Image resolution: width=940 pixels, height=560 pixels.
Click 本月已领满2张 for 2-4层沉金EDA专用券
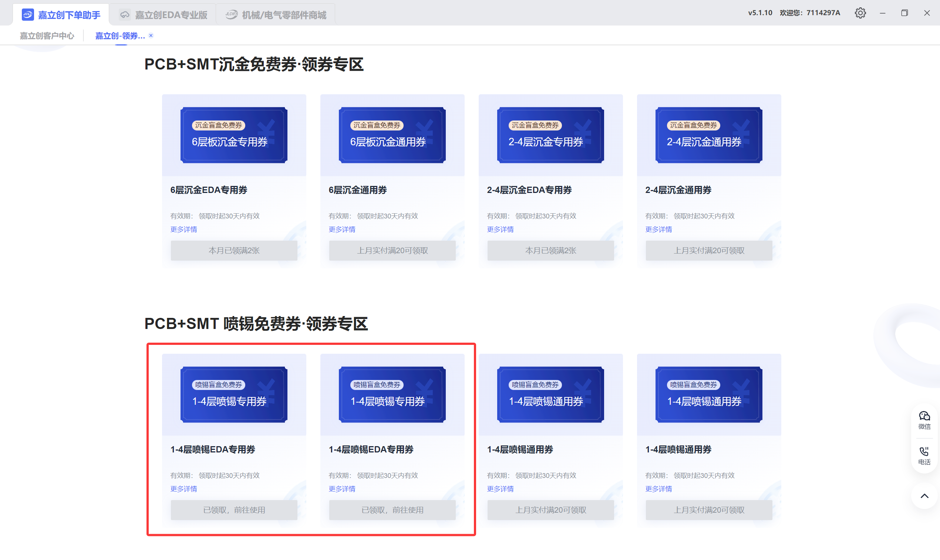click(x=550, y=251)
